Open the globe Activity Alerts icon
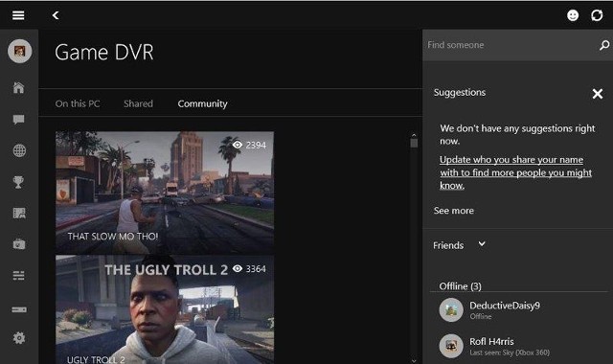Viewport: 613px width, 364px height. (x=19, y=150)
